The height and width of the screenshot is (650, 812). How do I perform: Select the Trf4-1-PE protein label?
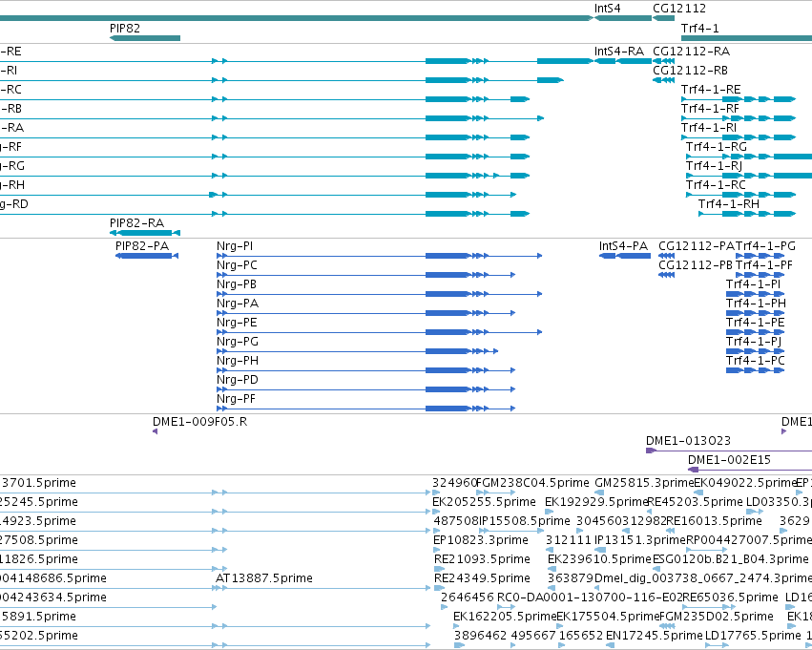click(x=756, y=323)
